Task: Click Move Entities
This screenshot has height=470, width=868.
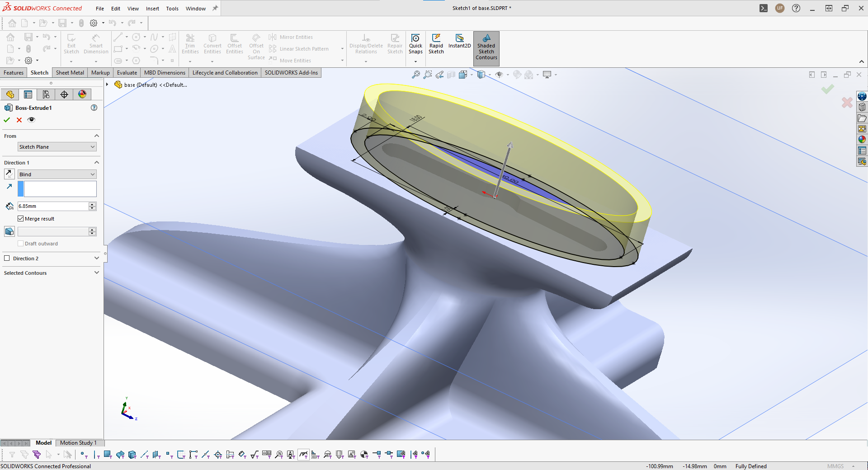Action: [290, 61]
